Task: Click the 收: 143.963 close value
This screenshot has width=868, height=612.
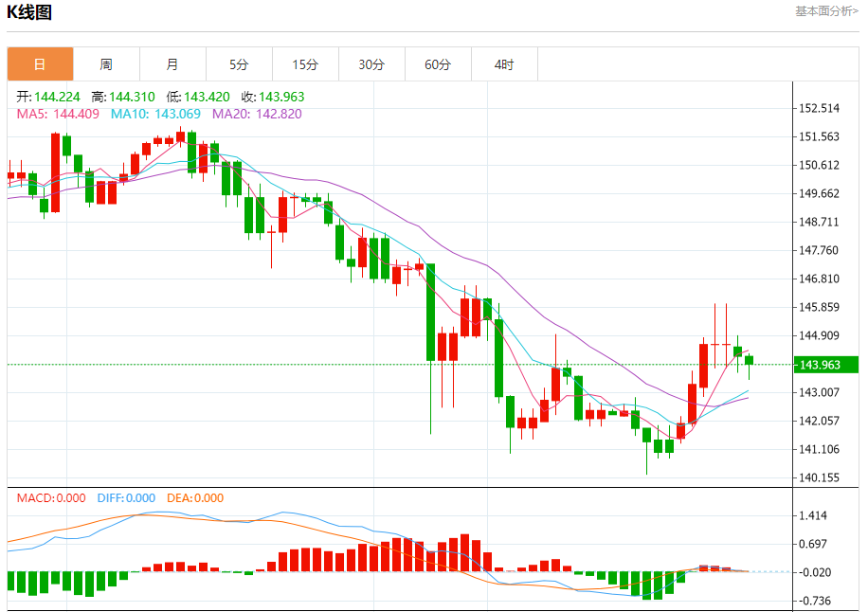Action: (273, 97)
